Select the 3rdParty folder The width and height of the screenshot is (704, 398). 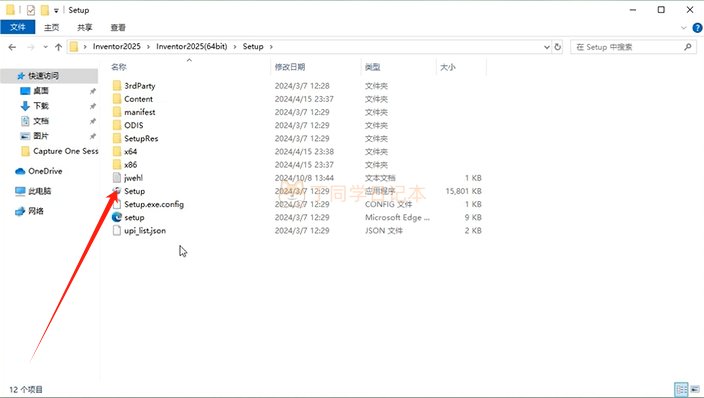click(x=139, y=86)
